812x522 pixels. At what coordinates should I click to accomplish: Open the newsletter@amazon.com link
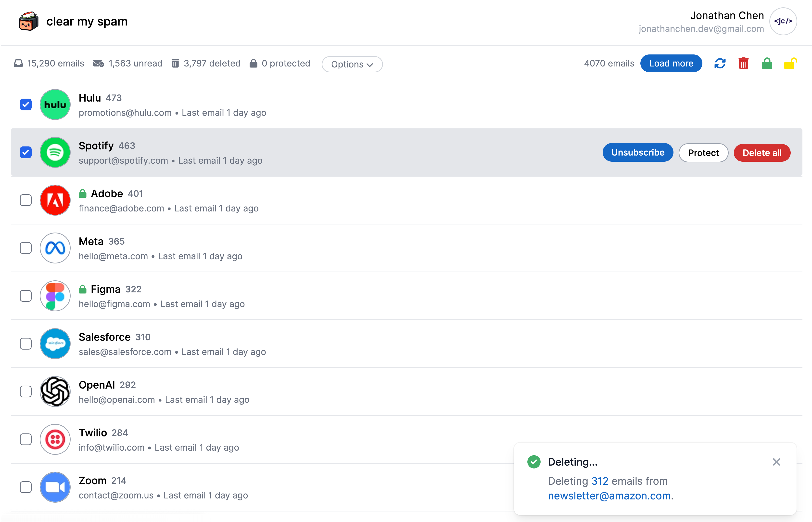click(609, 496)
